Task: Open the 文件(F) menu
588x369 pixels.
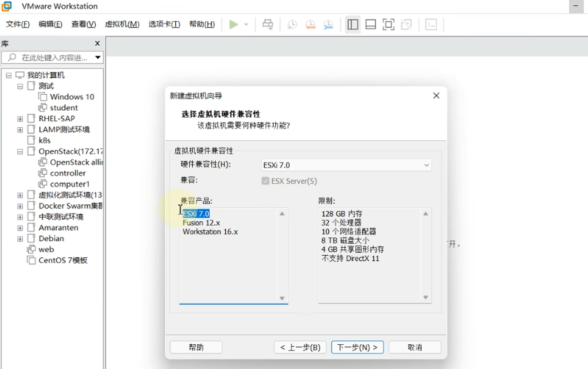Action: click(18, 24)
